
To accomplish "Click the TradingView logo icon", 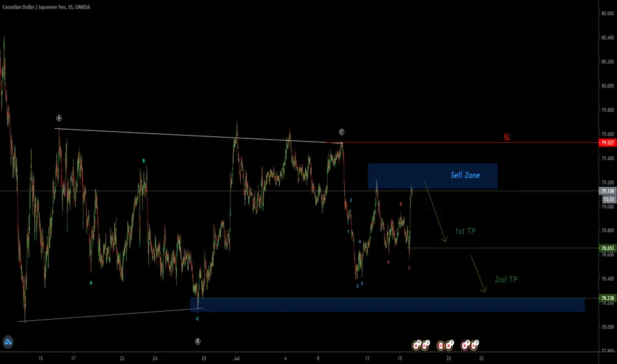I will point(8,342).
